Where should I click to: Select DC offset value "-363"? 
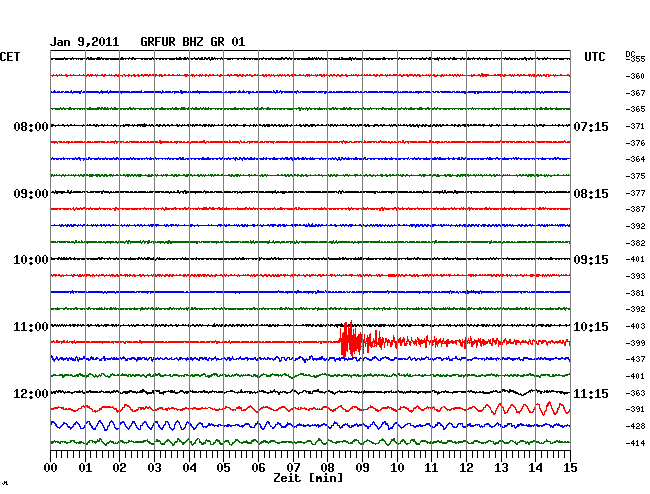[x=635, y=393]
